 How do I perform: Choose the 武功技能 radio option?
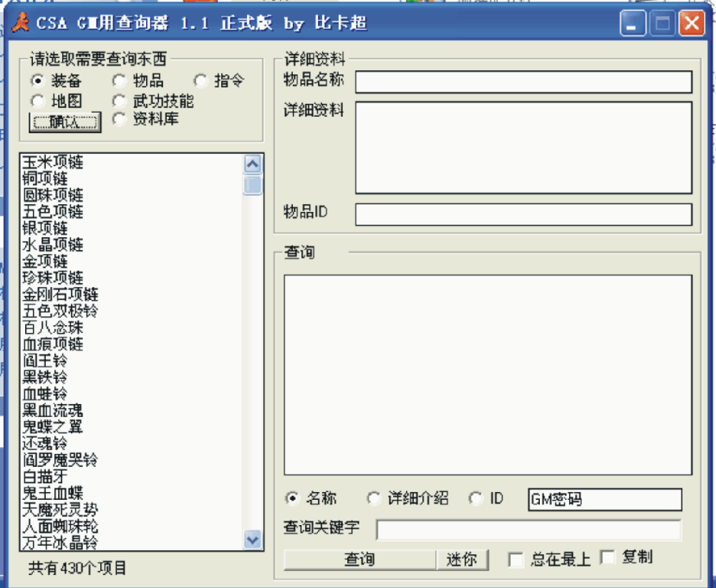[119, 101]
